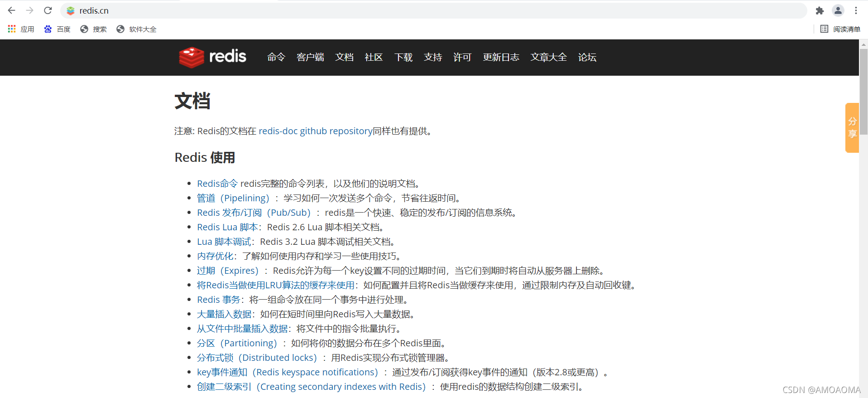The height and width of the screenshot is (398, 868).
Task: Open the 搜索 bookmark
Action: [x=93, y=29]
